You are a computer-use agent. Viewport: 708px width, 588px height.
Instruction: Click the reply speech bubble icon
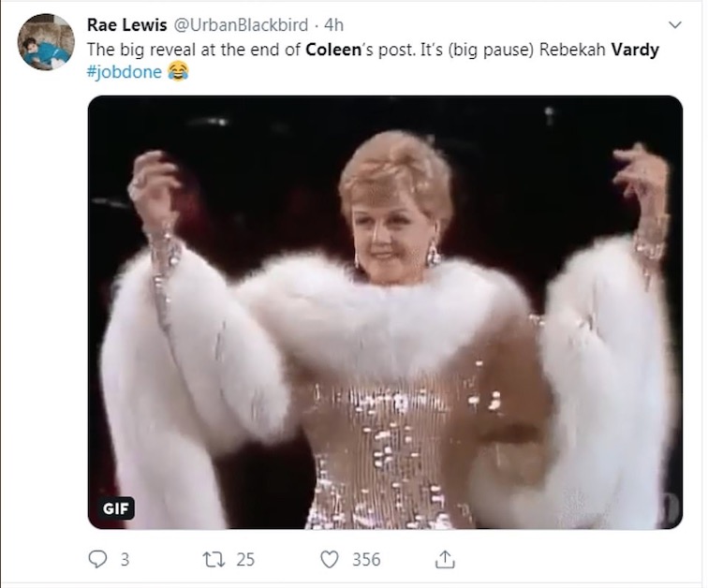[97, 559]
